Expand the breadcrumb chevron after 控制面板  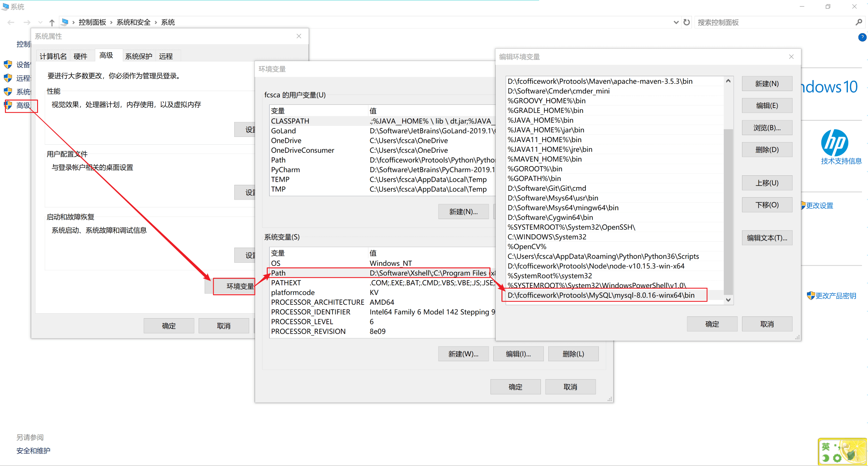point(111,23)
